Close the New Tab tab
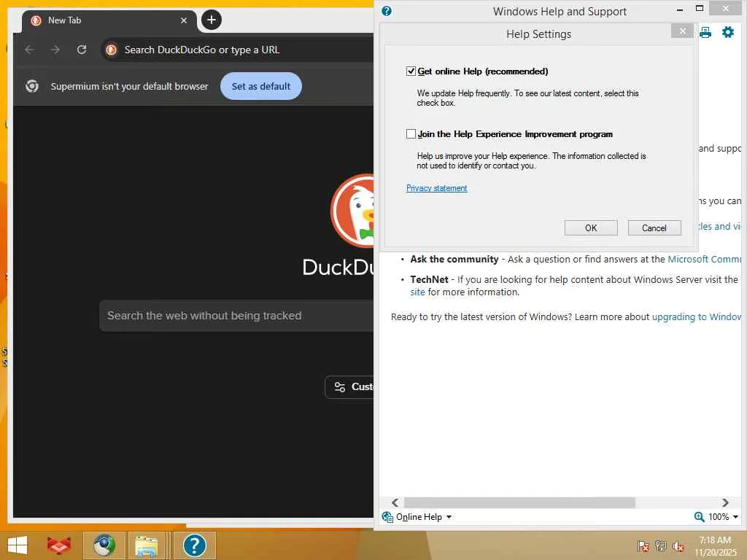Screen dimensions: 747x560 [183, 20]
